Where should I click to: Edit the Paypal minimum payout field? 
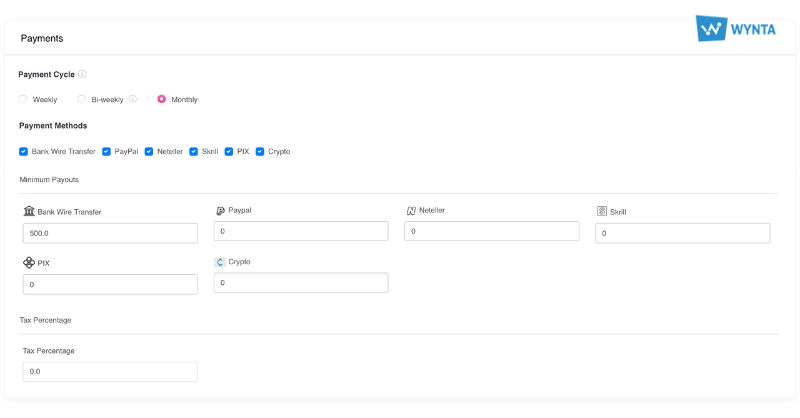[x=301, y=231]
